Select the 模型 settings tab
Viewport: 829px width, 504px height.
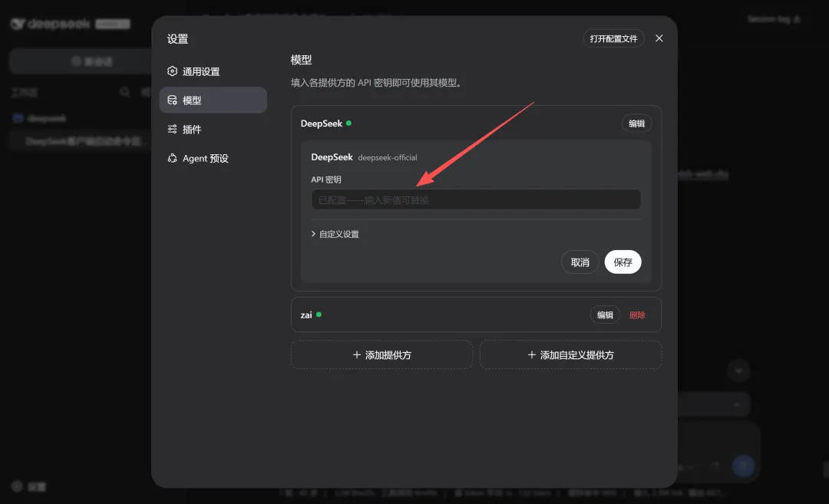point(213,100)
